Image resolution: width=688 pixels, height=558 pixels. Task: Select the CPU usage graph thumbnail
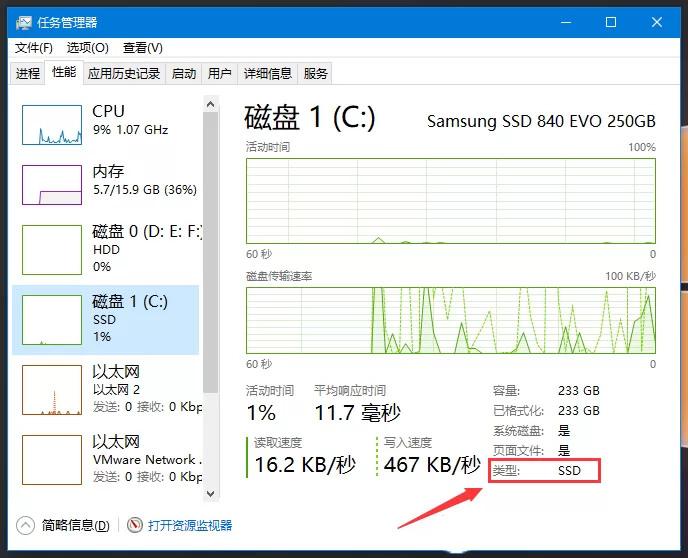pos(52,125)
